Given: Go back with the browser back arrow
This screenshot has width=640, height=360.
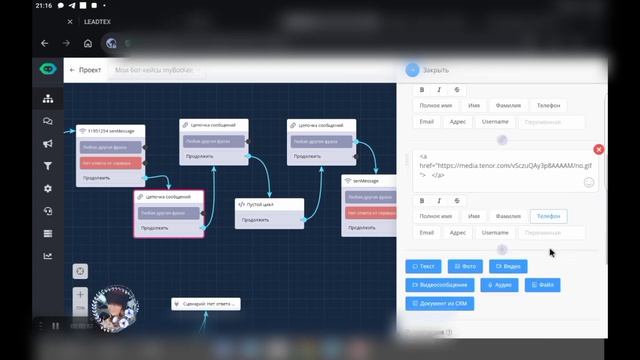Looking at the screenshot, I should [x=44, y=43].
